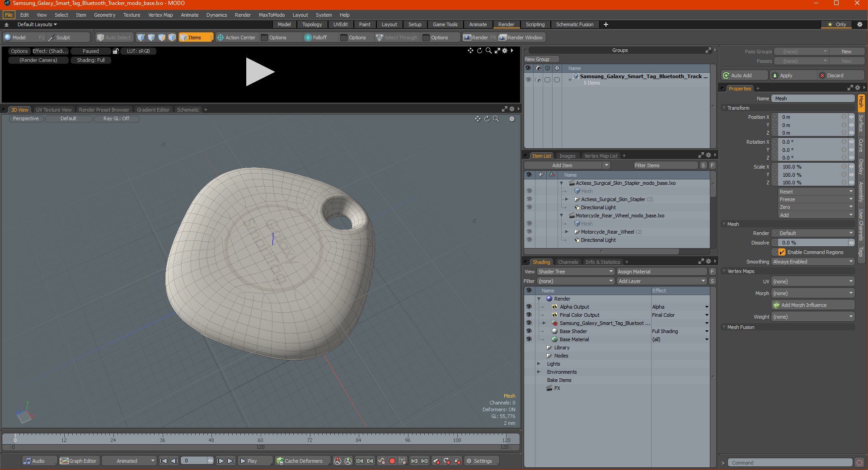Click Add Morph Influence button
Screen dimensions: 868x470
813,305
